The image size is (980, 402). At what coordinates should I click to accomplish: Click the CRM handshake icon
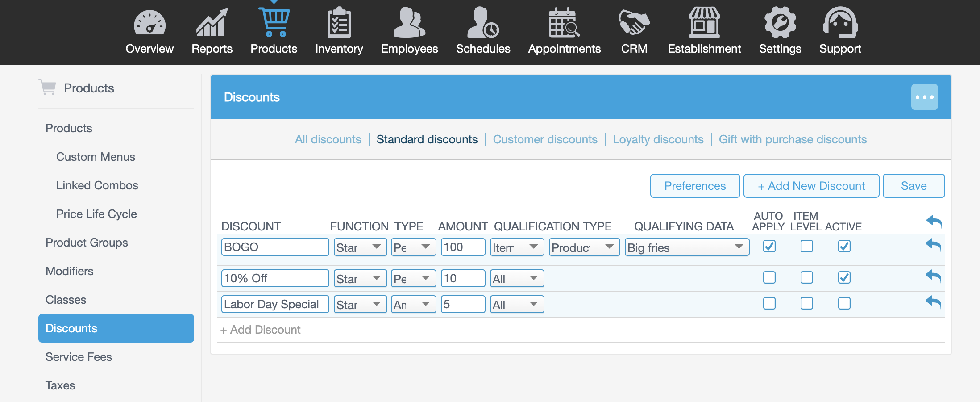point(634,22)
